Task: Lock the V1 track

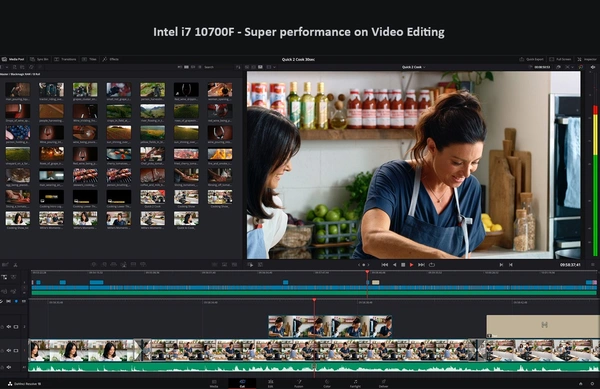Action: [2, 350]
